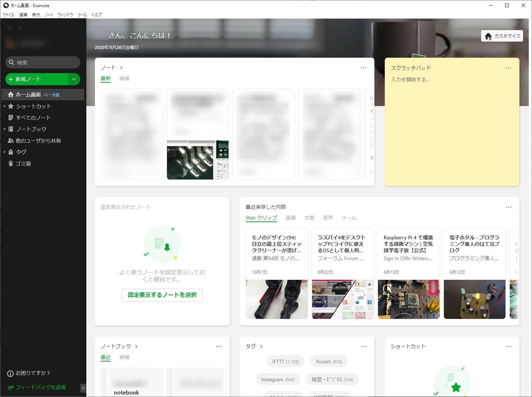Filter by Instagram tag chip

click(x=278, y=379)
